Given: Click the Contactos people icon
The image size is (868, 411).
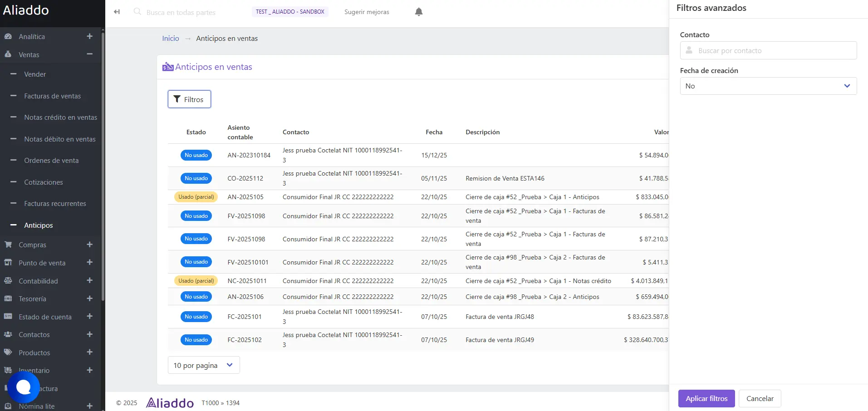Looking at the screenshot, I should [8, 334].
